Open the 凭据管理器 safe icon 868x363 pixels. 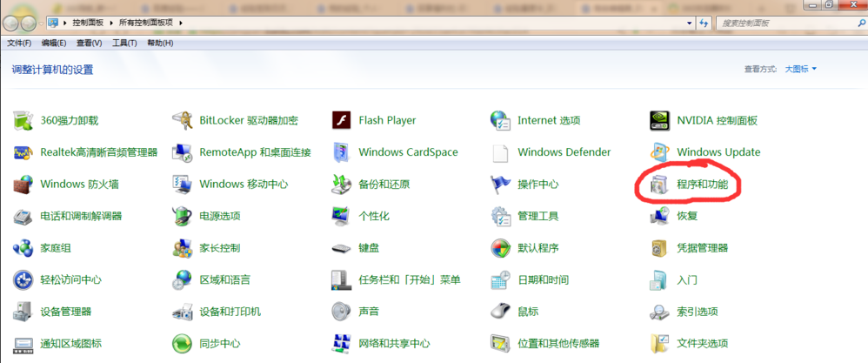point(660,248)
